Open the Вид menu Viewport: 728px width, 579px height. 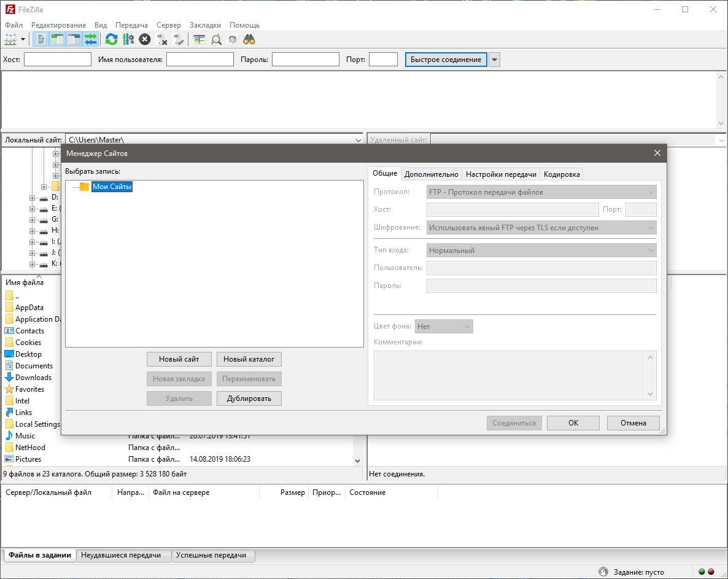[100, 25]
